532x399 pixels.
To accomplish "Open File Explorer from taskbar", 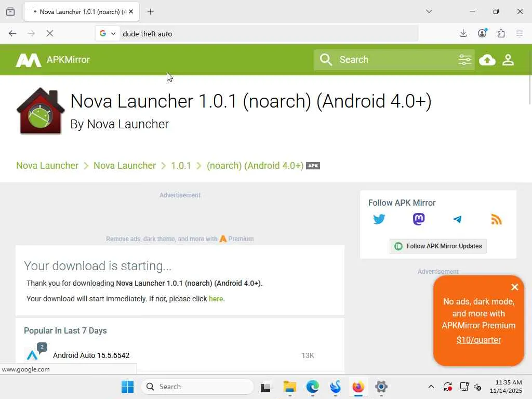I will pos(289,387).
